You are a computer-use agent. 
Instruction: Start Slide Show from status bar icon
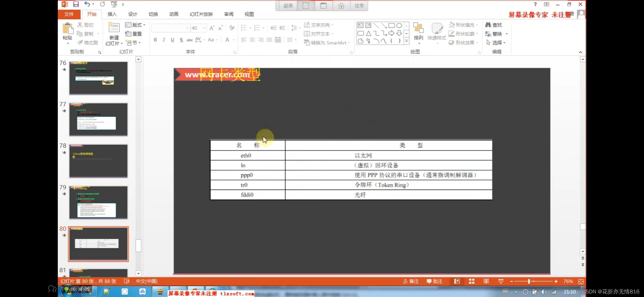click(501, 281)
